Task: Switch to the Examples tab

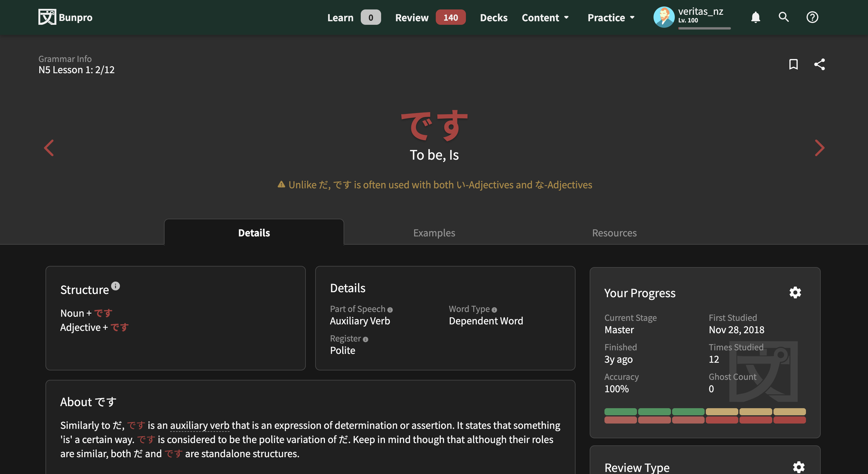Action: click(x=434, y=233)
